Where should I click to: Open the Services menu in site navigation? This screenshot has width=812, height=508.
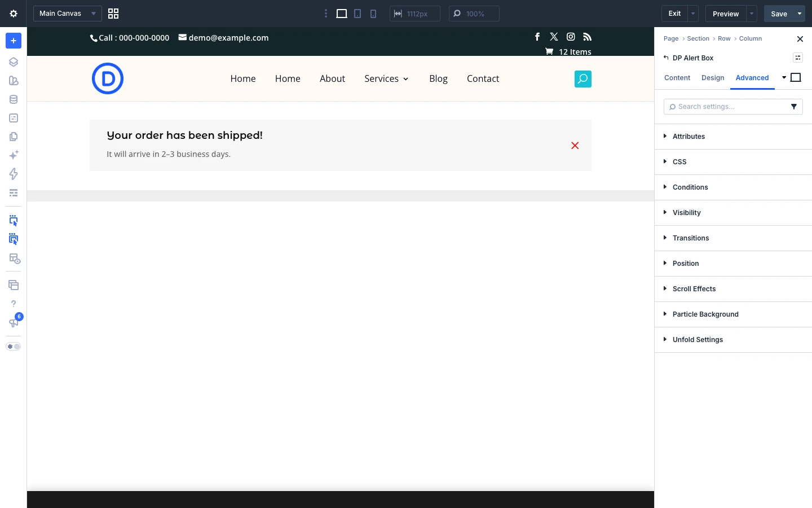point(386,79)
